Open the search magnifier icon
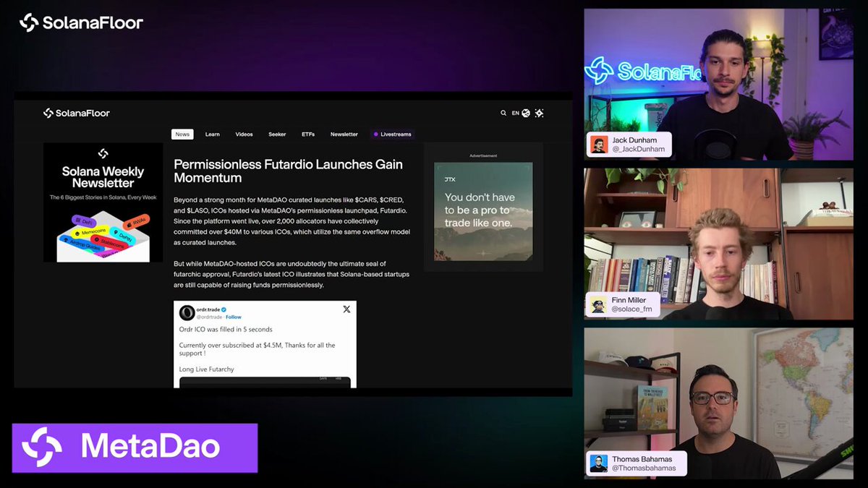Image resolution: width=868 pixels, height=488 pixels. [x=503, y=114]
